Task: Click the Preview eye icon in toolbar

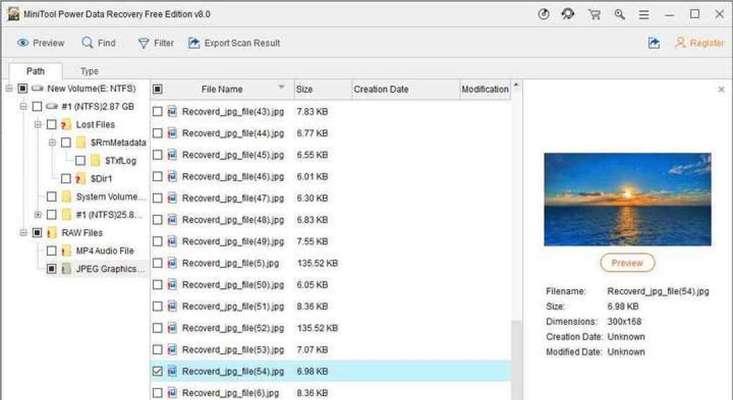Action: [x=23, y=43]
